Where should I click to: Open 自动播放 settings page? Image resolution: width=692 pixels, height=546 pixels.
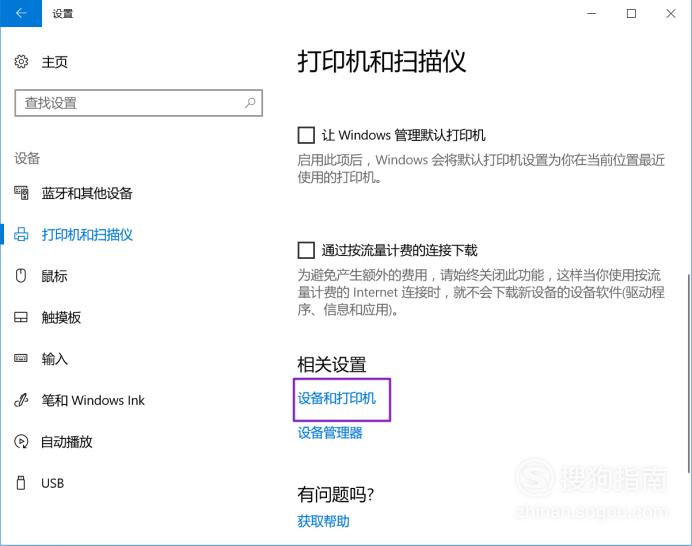pos(67,441)
